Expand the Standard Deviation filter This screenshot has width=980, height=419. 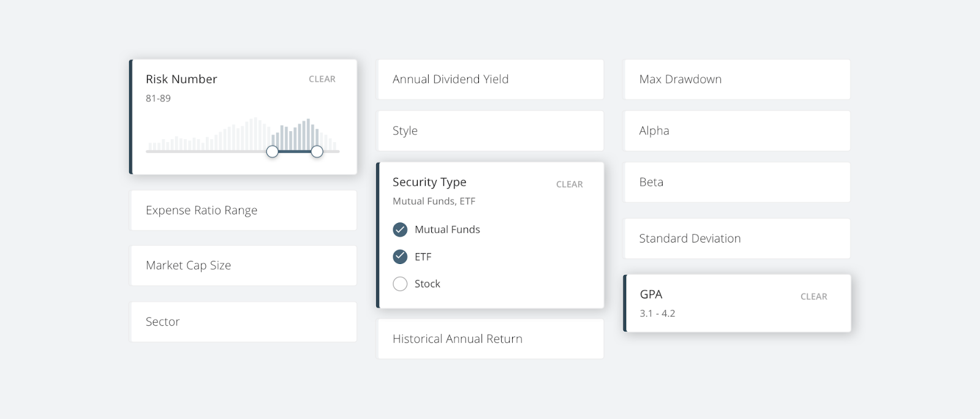(x=737, y=238)
